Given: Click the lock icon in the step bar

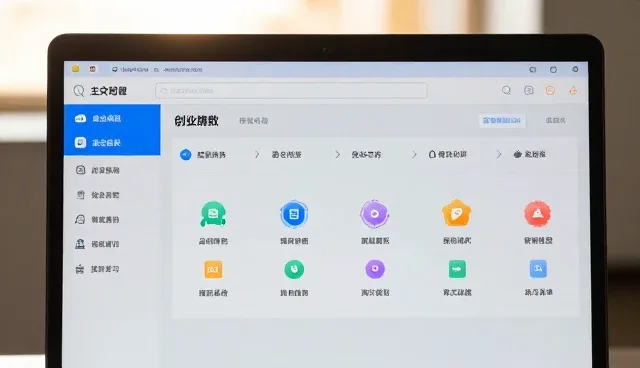Looking at the screenshot, I should pyautogui.click(x=432, y=154).
